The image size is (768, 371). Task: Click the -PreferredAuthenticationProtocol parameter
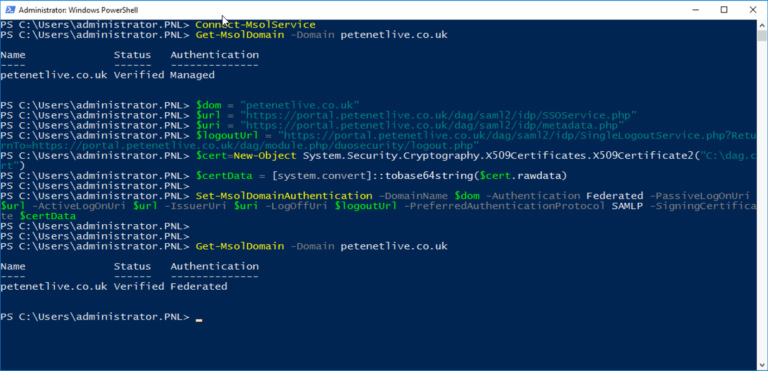(505, 206)
